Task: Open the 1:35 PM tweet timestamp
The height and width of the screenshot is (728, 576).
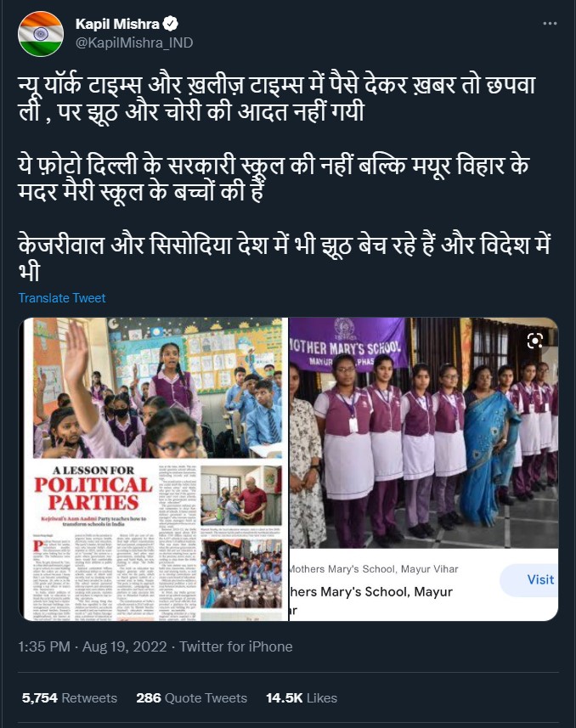Action: [x=44, y=646]
